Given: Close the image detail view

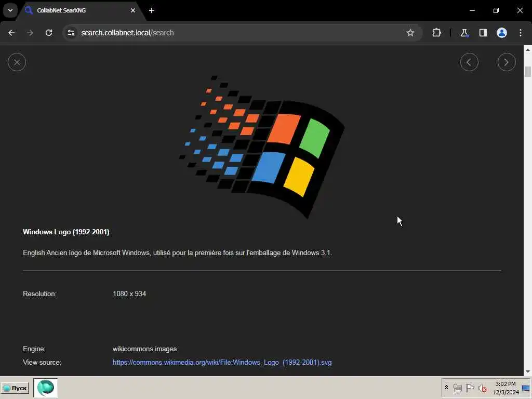Looking at the screenshot, I should point(17,62).
